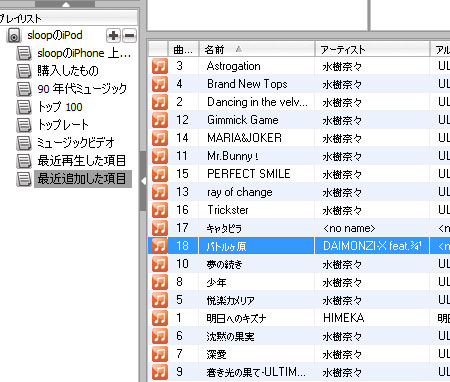Image resolution: width=450 pixels, height=382 pixels.
Task: Select the song 沈黙の果実
Action: click(230, 336)
